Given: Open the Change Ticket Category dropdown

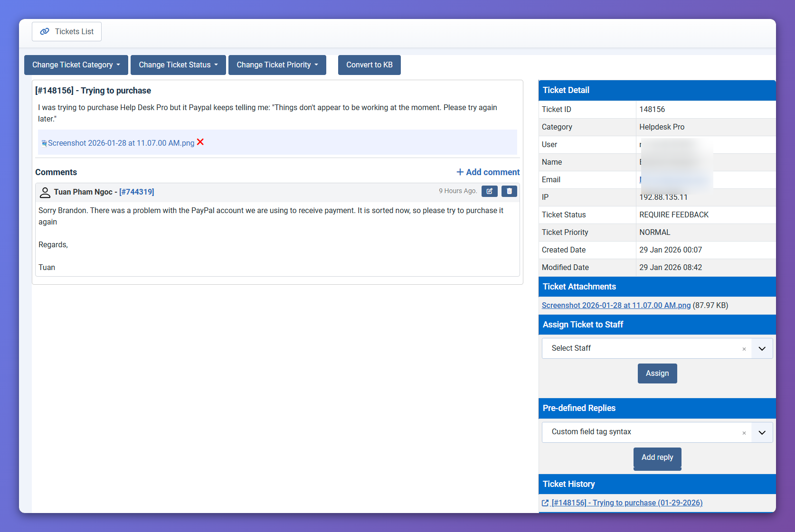Looking at the screenshot, I should [76, 65].
